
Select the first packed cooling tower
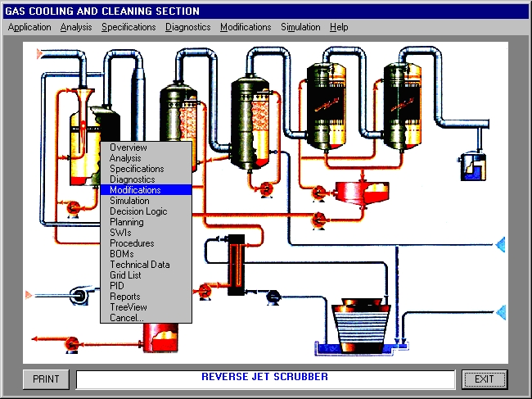pos(178,112)
